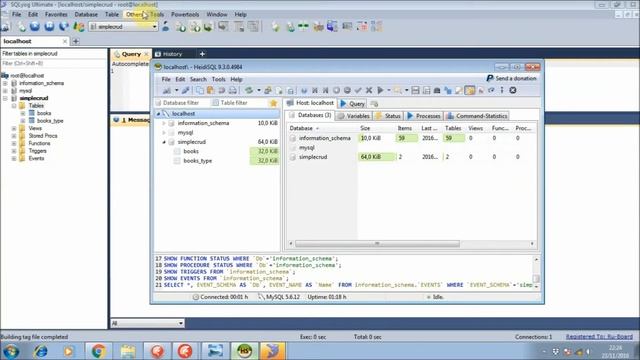The width and height of the screenshot is (640, 360).
Task: Open SQLyog Powertools menu
Action: tap(185, 14)
